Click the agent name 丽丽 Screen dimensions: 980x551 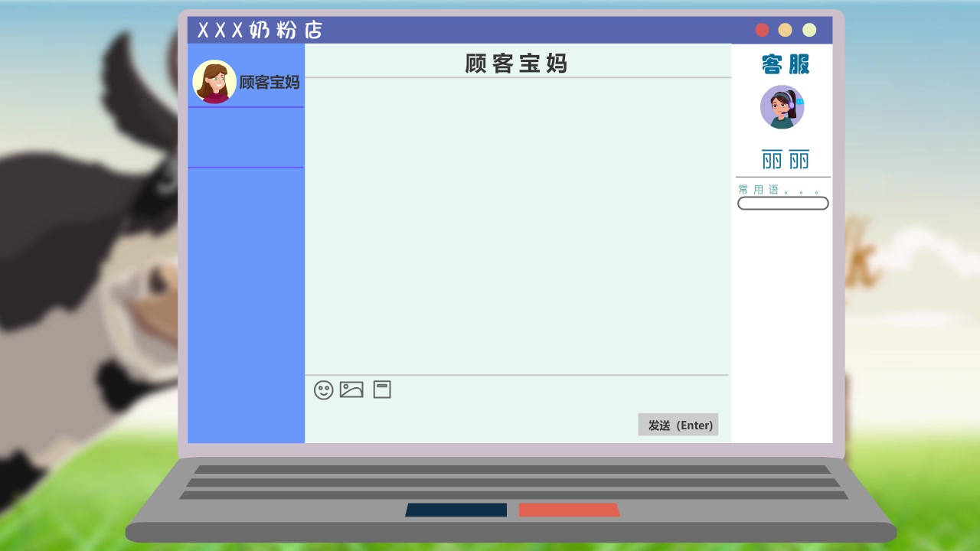785,160
